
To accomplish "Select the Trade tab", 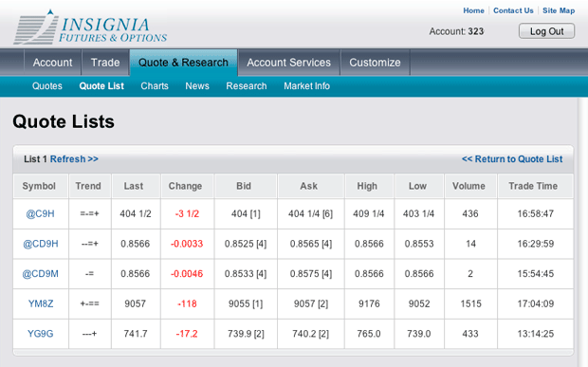I will coord(105,63).
